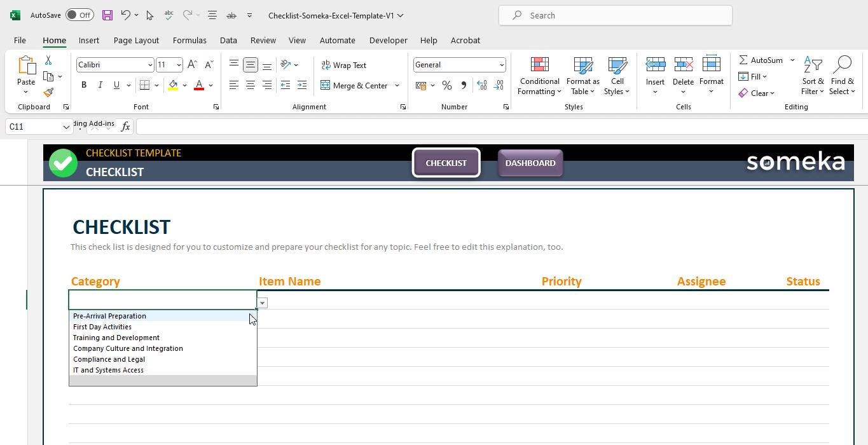Click the Accounting Number Format icon
This screenshot has width=868, height=445.
421,85
